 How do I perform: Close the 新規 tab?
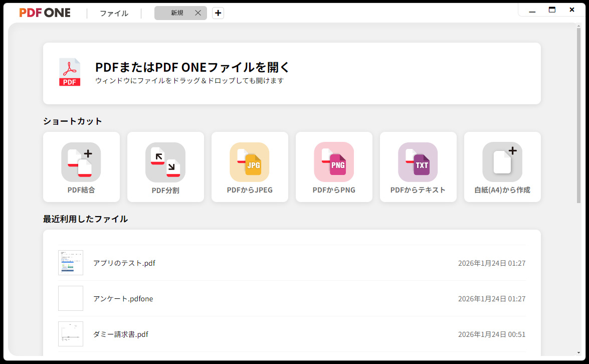click(x=198, y=13)
